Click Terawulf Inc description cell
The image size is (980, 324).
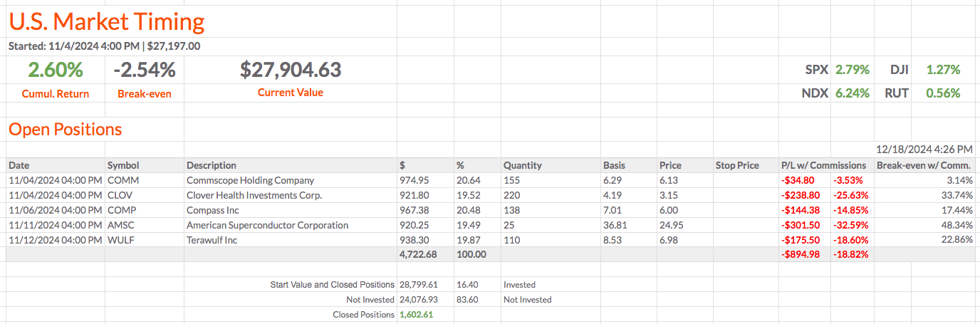coord(212,240)
